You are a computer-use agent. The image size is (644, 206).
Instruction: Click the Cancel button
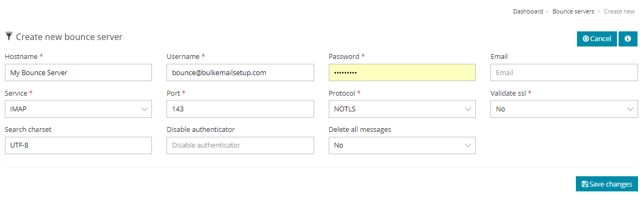point(597,38)
